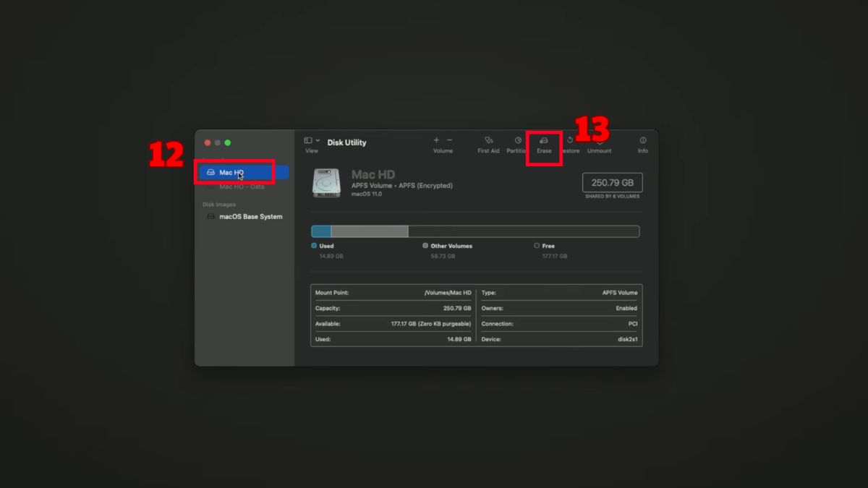Image resolution: width=868 pixels, height=488 pixels.
Task: Click the 250.79 GB capacity box
Action: point(612,182)
